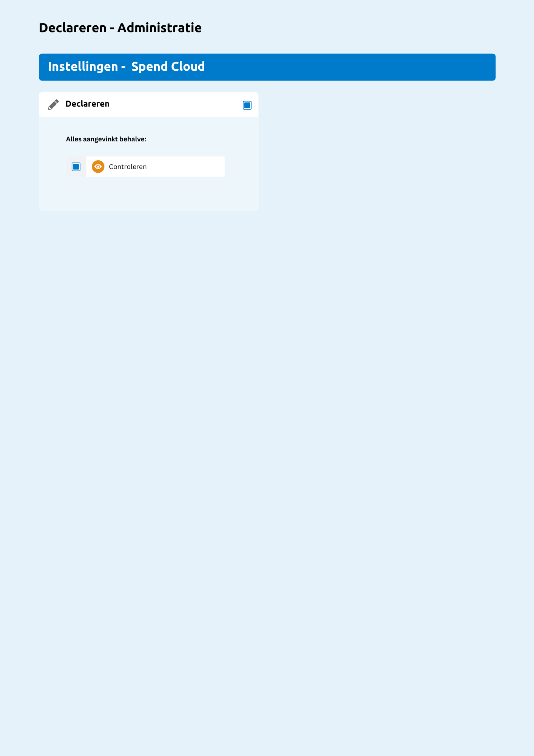Click the pencil icon beside Declareren
Screen dimensions: 534x756
54,104
